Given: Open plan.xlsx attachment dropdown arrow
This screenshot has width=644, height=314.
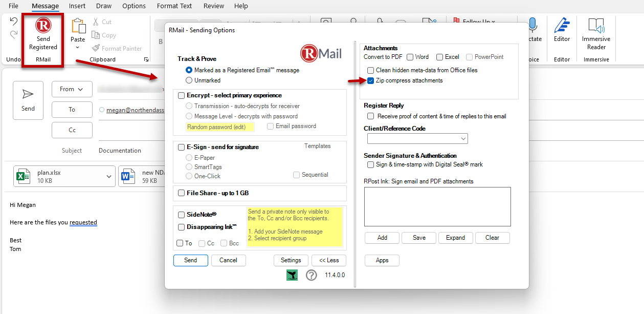Looking at the screenshot, I should [108, 177].
